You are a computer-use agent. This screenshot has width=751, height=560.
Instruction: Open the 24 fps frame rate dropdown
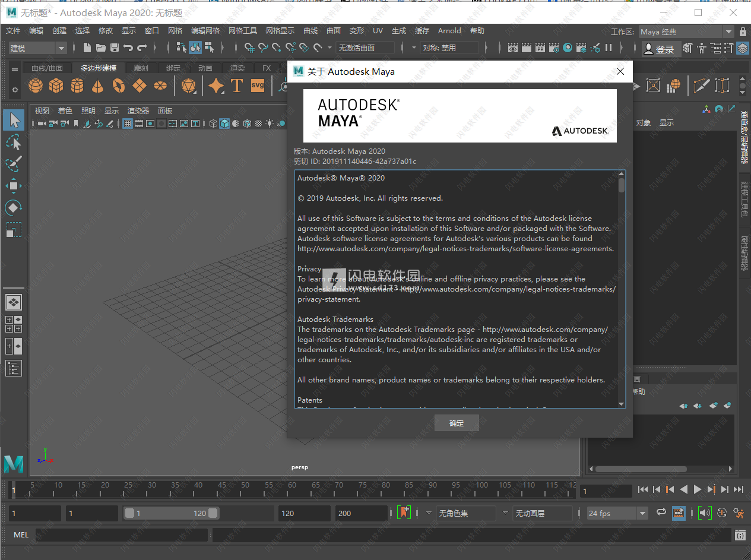(617, 513)
